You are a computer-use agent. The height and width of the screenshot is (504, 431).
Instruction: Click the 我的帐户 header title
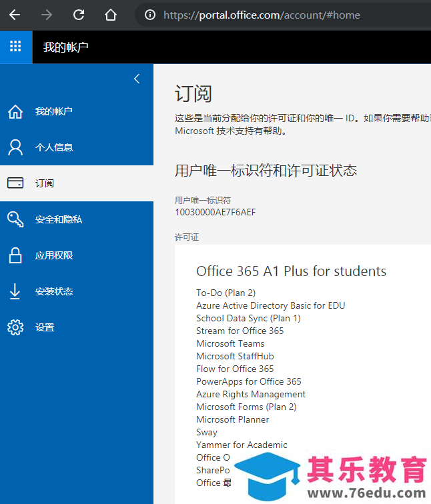[65, 47]
